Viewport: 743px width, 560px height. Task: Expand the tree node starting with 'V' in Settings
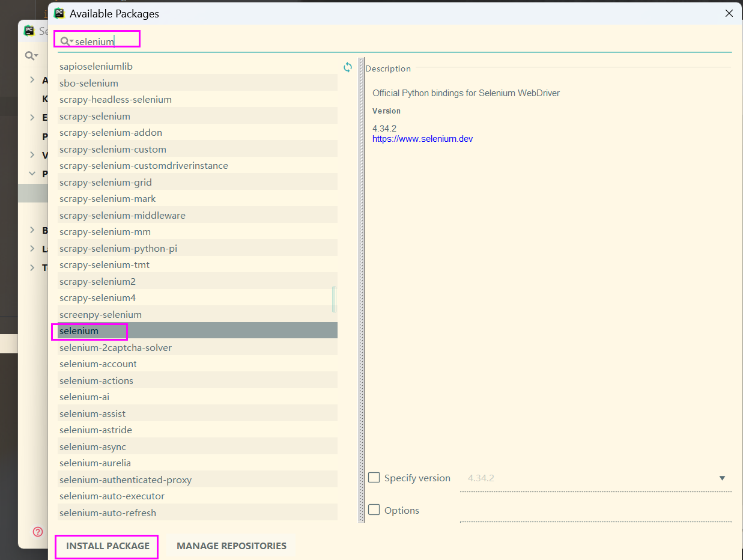(x=32, y=155)
